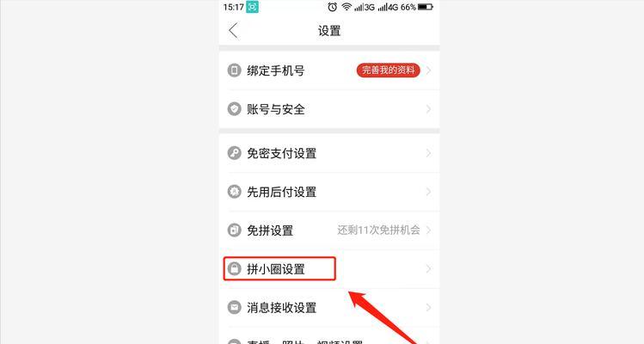Open 还剩11次免拼机会 hint text
Screen dimensions: 644x344
coord(378,230)
